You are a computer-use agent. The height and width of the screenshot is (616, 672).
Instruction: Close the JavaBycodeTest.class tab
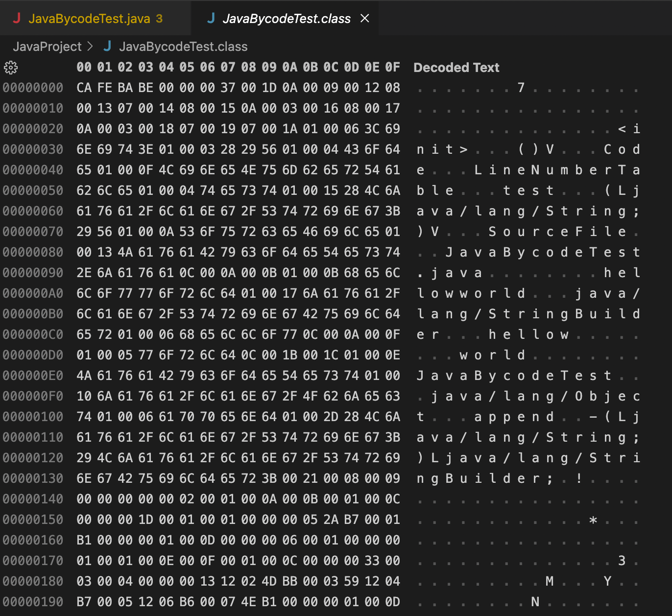pyautogui.click(x=364, y=19)
